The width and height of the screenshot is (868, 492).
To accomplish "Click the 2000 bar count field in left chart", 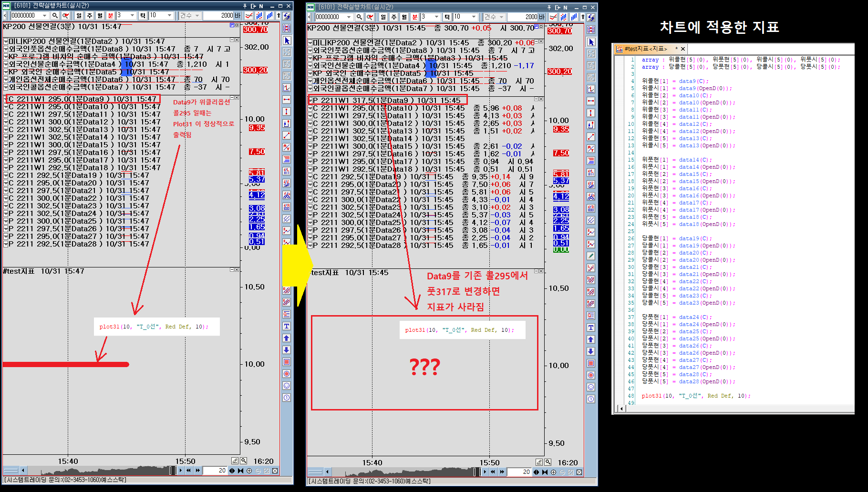I will (219, 16).
